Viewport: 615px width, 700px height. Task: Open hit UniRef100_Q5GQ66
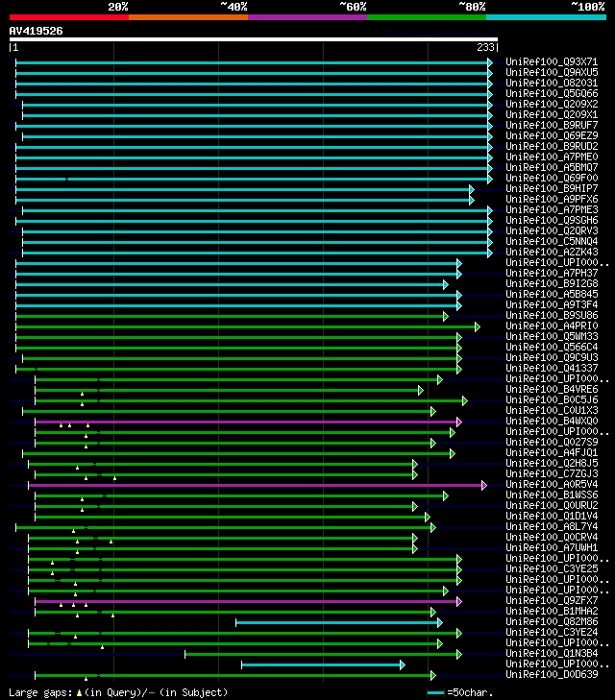552,93
